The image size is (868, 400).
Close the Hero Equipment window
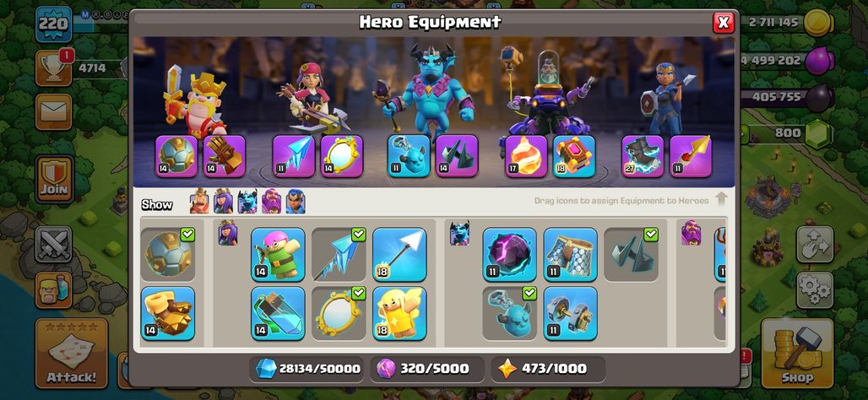(723, 22)
